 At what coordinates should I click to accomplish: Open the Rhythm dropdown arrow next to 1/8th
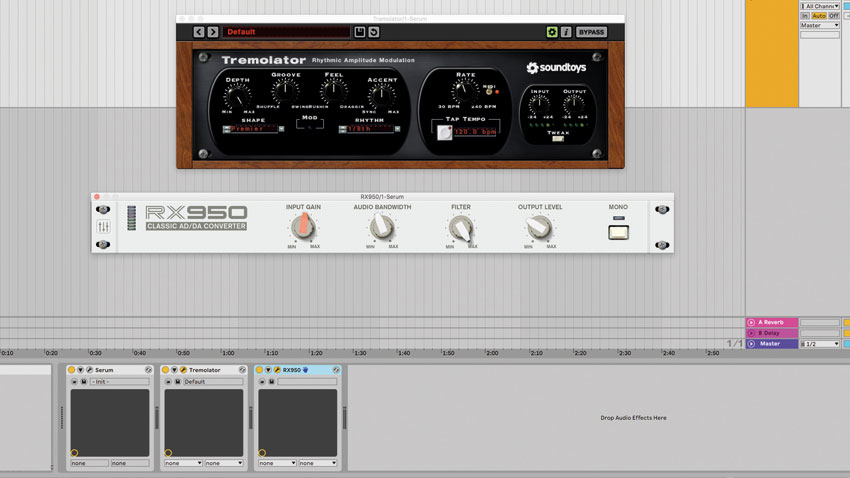397,129
